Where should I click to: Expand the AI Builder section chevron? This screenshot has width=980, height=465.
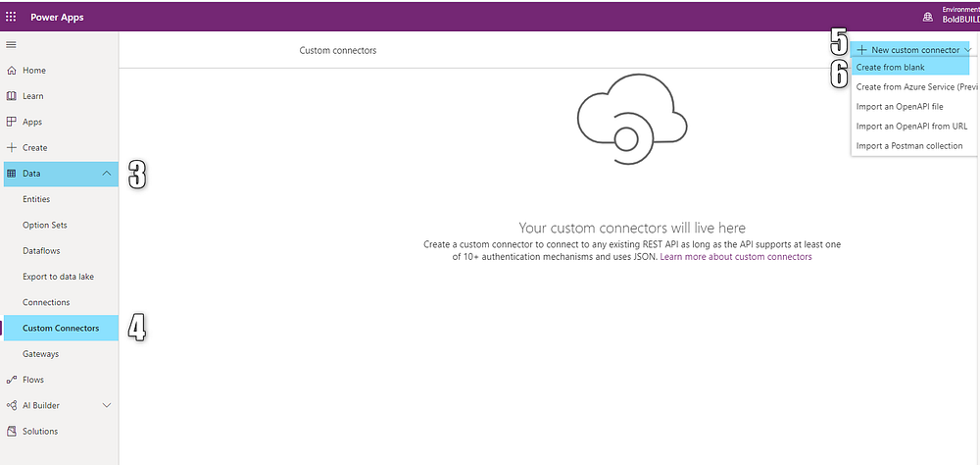click(107, 405)
